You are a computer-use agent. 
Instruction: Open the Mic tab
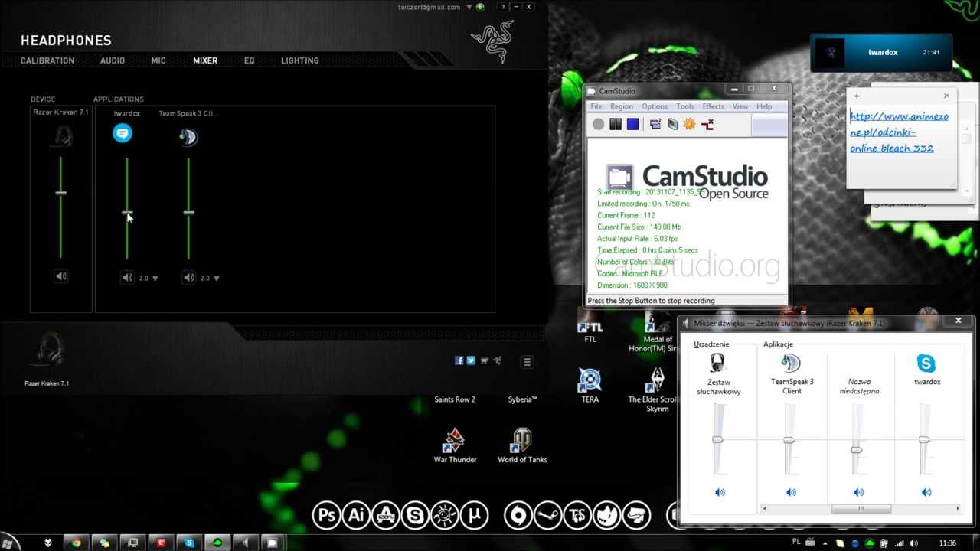pos(158,60)
